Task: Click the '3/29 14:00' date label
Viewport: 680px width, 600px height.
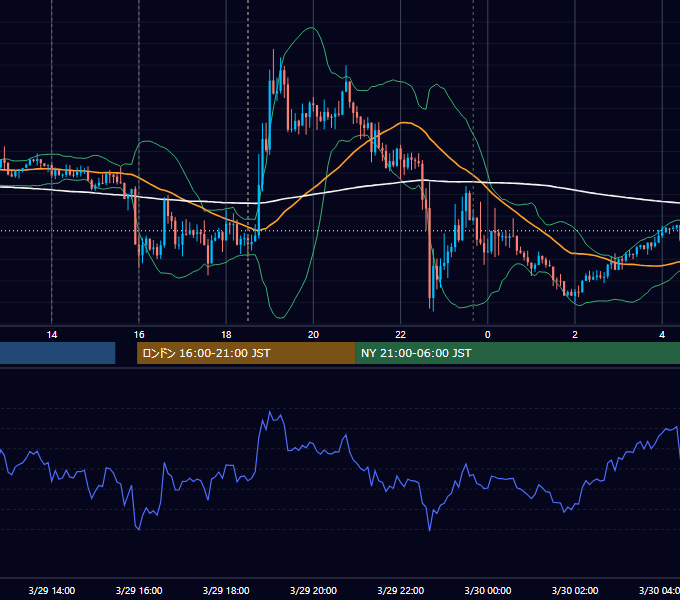Action: pyautogui.click(x=52, y=590)
